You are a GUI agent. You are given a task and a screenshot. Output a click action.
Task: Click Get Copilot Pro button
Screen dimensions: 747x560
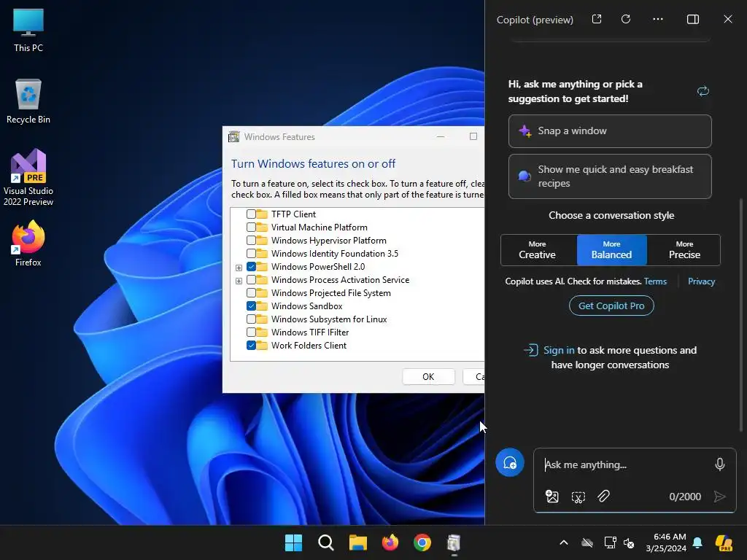(611, 306)
